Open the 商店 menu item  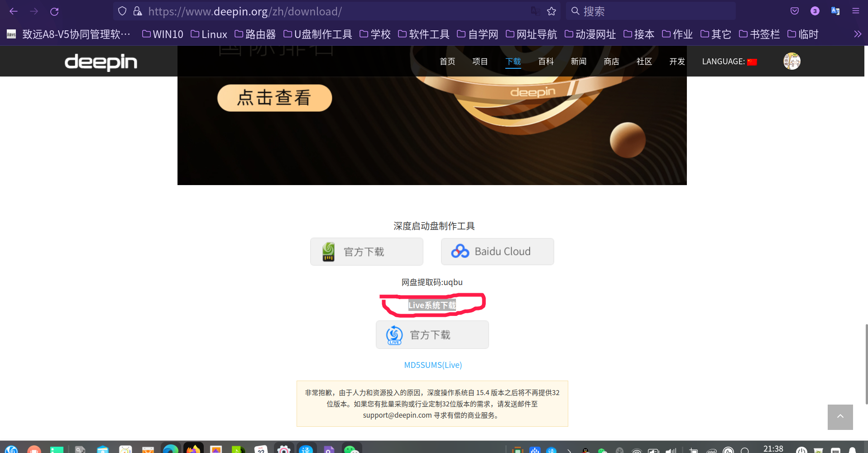point(611,61)
